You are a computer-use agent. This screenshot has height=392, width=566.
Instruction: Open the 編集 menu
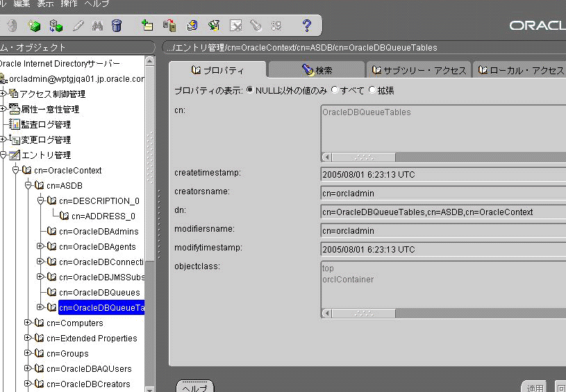coord(22,3)
